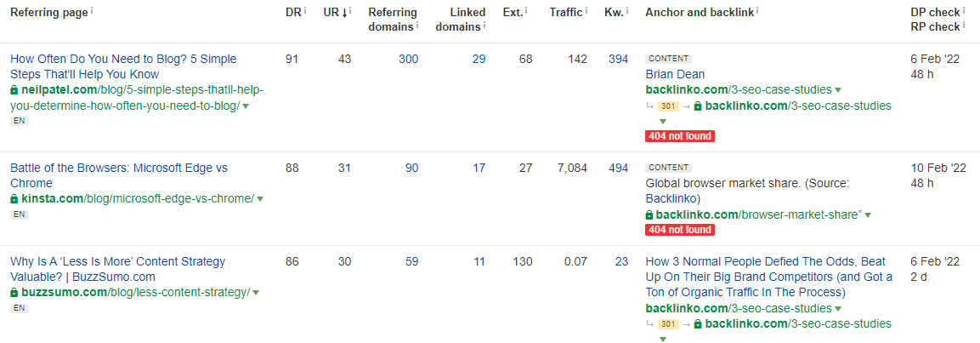Click the 494 keywords count for kinsta
This screenshot has width=980, height=343.
619,168
